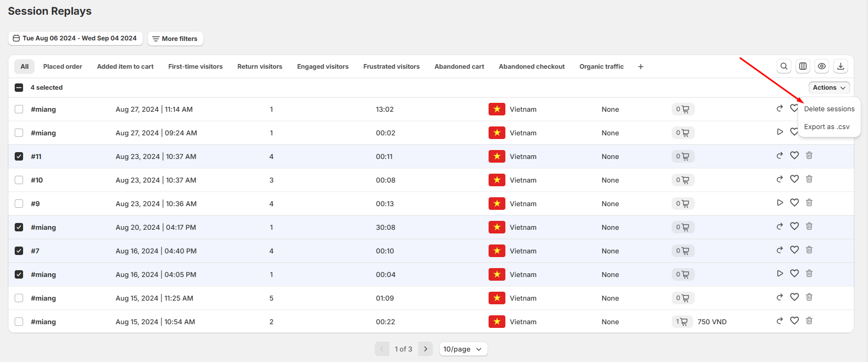Select Delete sessions from the menu
868x362 pixels.
tap(829, 109)
